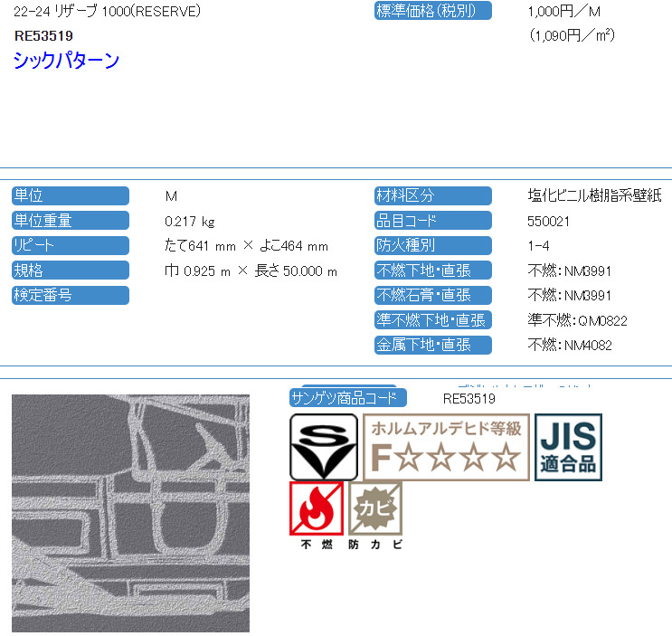Click the 単位重量 label
The image size is (672, 636).
71,220
